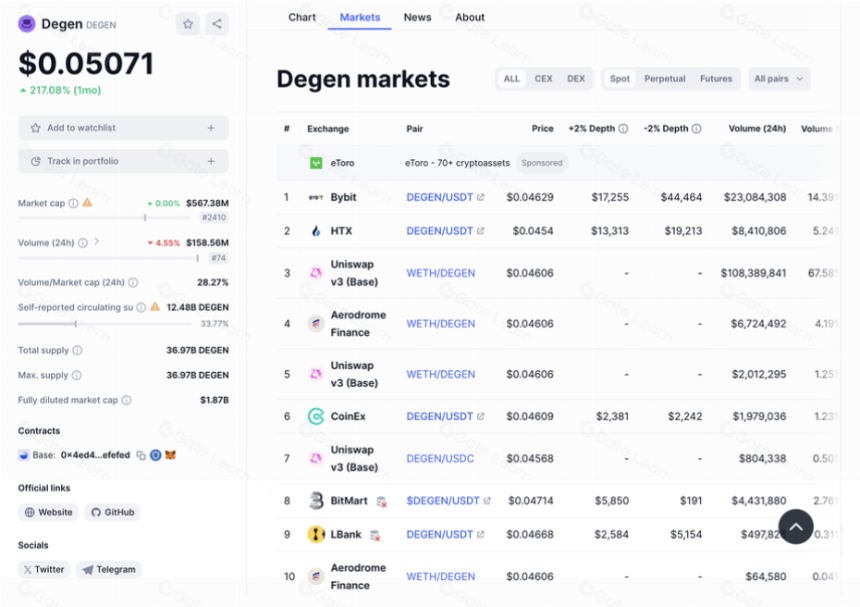Open the DEGEN/USDC Uniswap pair link

point(440,459)
